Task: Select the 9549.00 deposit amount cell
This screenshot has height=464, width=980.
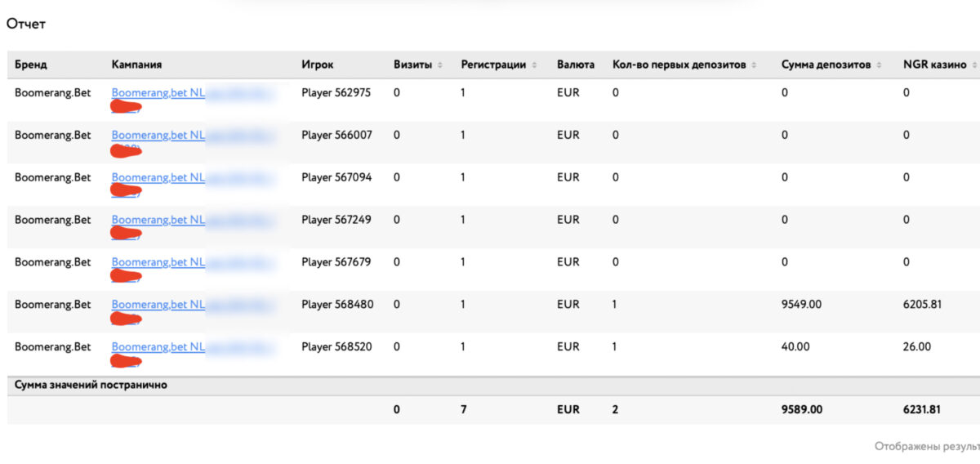Action: (801, 304)
